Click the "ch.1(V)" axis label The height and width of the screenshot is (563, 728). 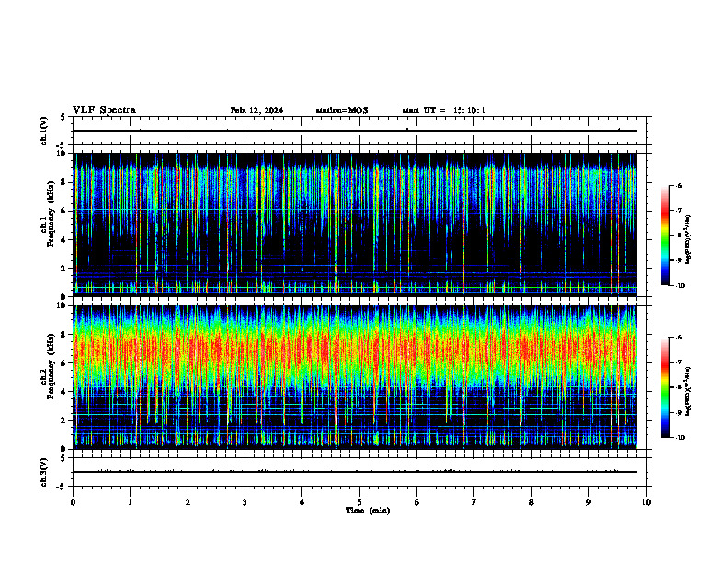pos(43,131)
